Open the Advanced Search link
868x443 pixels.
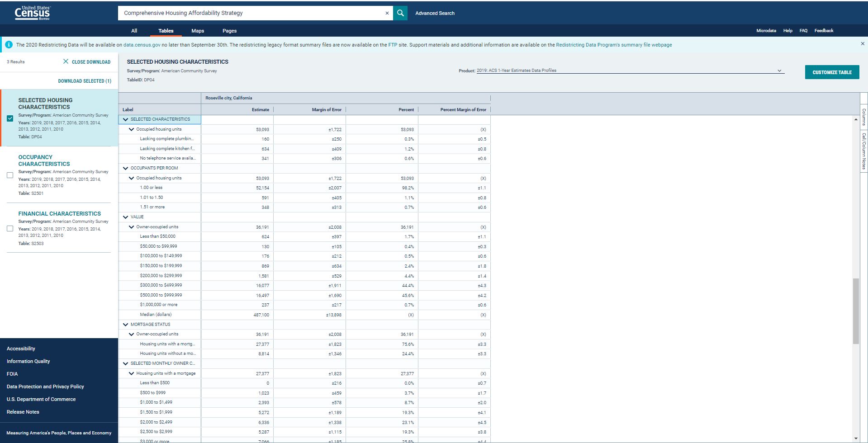(435, 13)
